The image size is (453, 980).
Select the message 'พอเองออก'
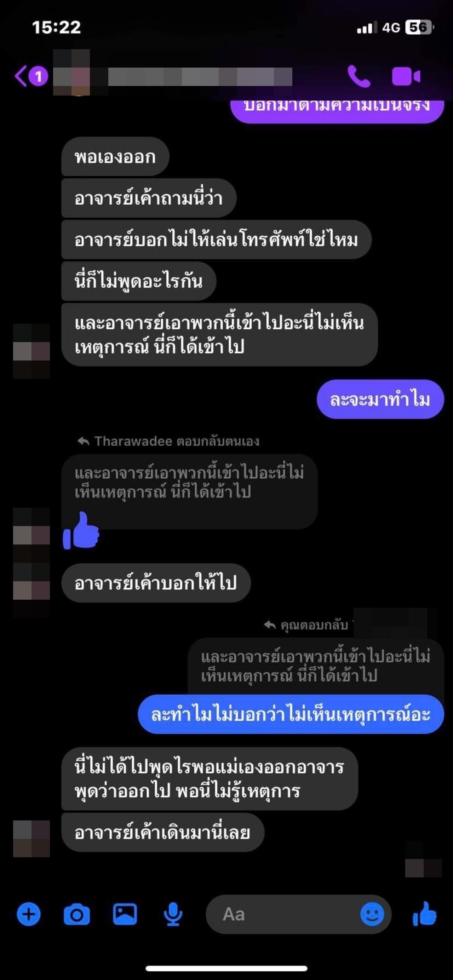[x=115, y=156]
